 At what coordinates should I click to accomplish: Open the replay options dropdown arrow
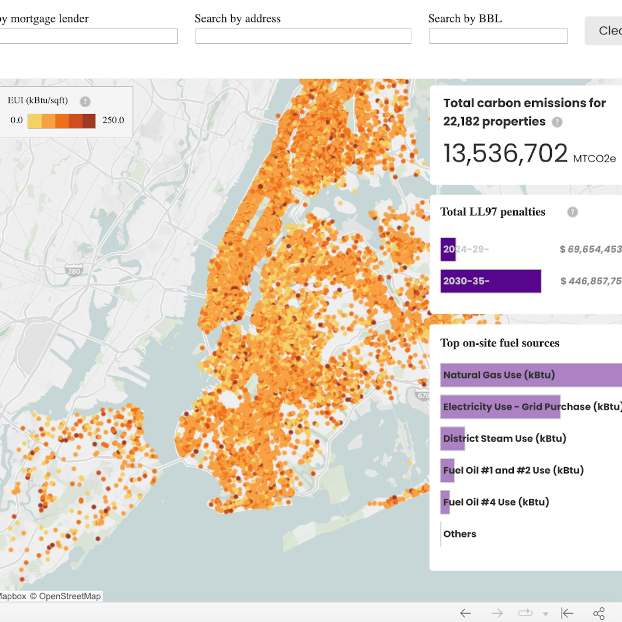pos(545,614)
